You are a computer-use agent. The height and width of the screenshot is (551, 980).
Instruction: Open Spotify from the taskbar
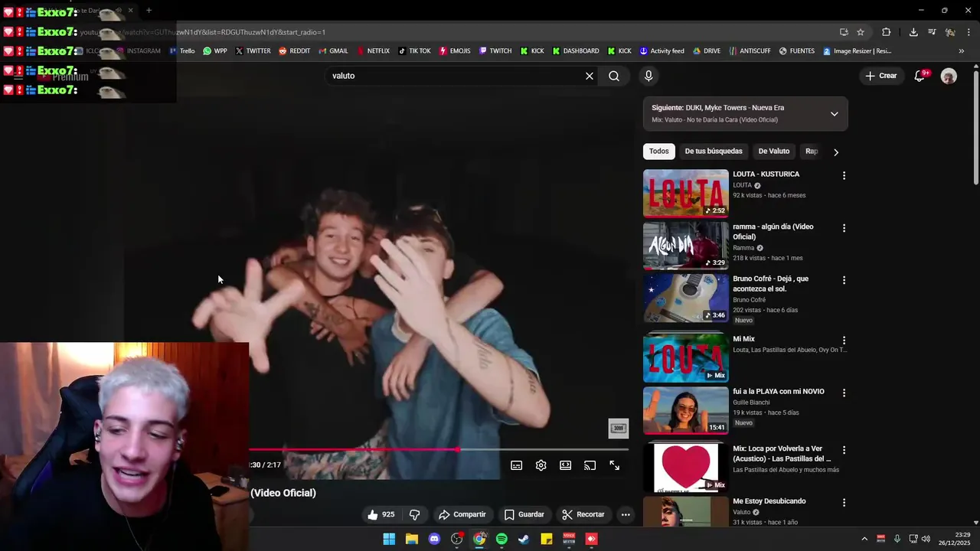[x=501, y=539]
